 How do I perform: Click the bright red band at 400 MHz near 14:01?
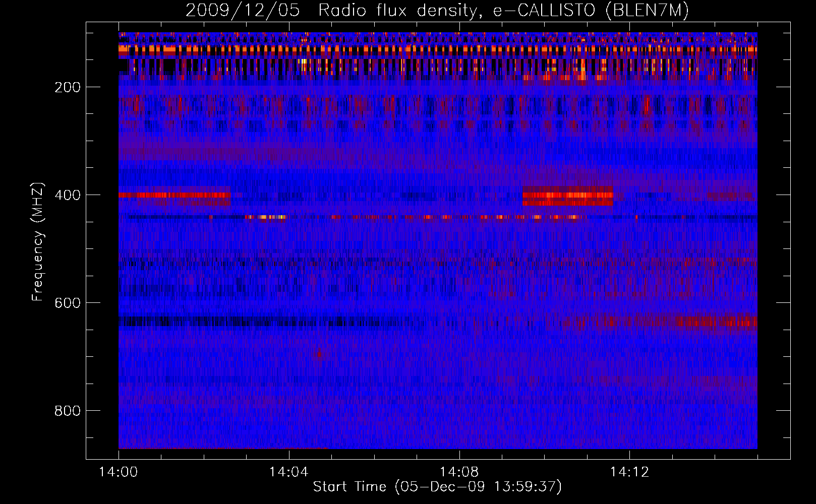tap(174, 195)
